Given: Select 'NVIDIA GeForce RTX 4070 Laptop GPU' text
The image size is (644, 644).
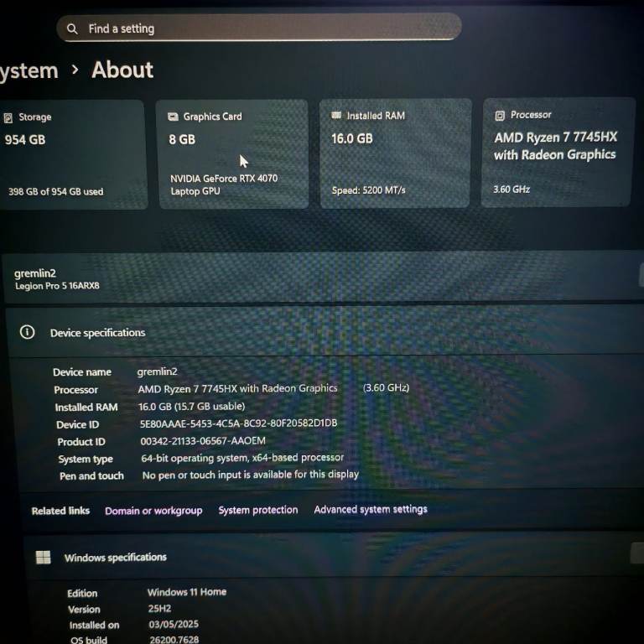Looking at the screenshot, I should click(x=224, y=184).
